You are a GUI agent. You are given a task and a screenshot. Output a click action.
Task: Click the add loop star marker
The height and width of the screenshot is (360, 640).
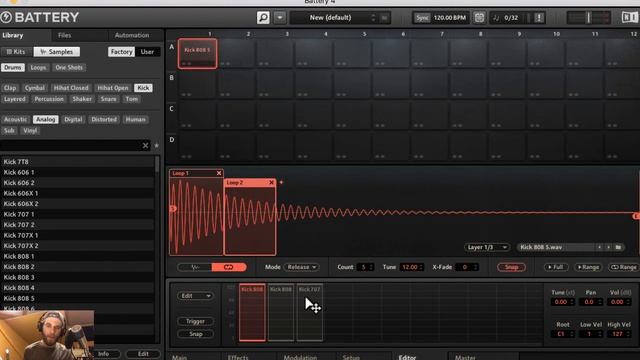[x=281, y=182]
